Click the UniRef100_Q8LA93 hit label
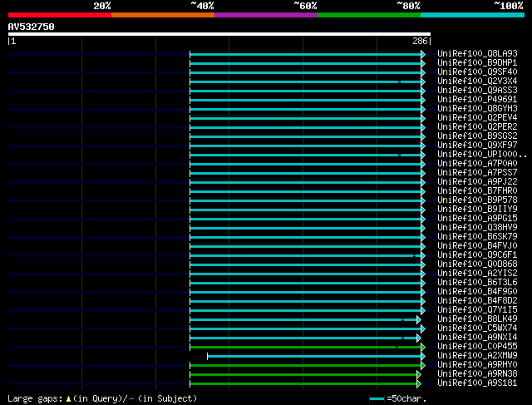The image size is (532, 405). (x=477, y=53)
